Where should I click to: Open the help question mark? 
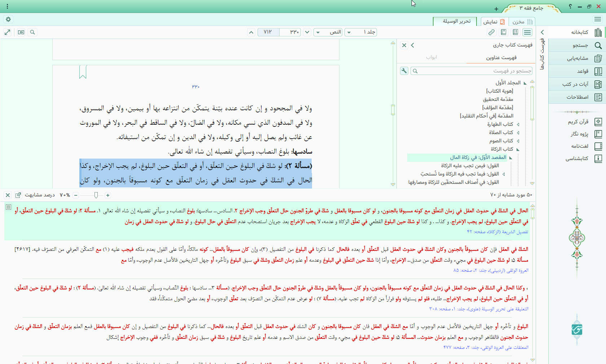pyautogui.click(x=570, y=6)
